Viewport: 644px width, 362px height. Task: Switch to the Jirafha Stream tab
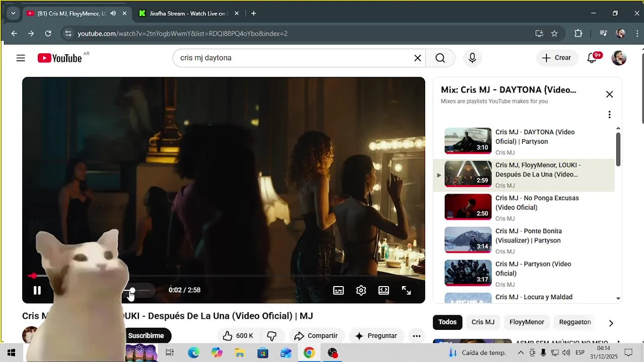(189, 14)
